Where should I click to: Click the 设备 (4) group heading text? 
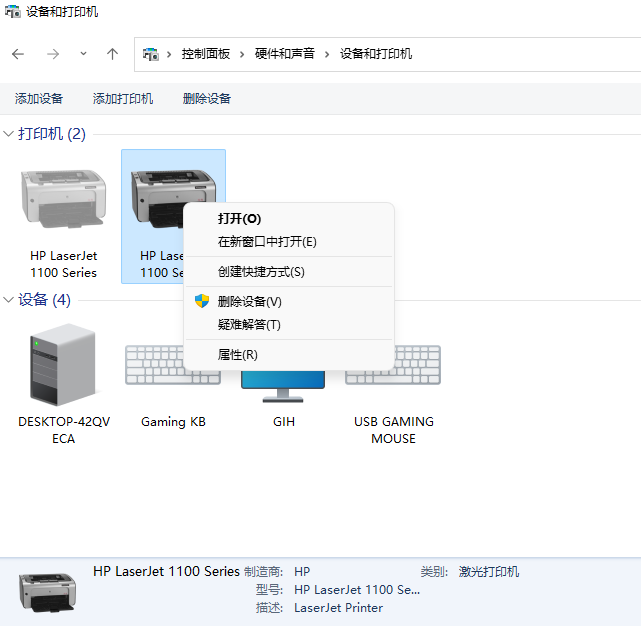coord(44,300)
